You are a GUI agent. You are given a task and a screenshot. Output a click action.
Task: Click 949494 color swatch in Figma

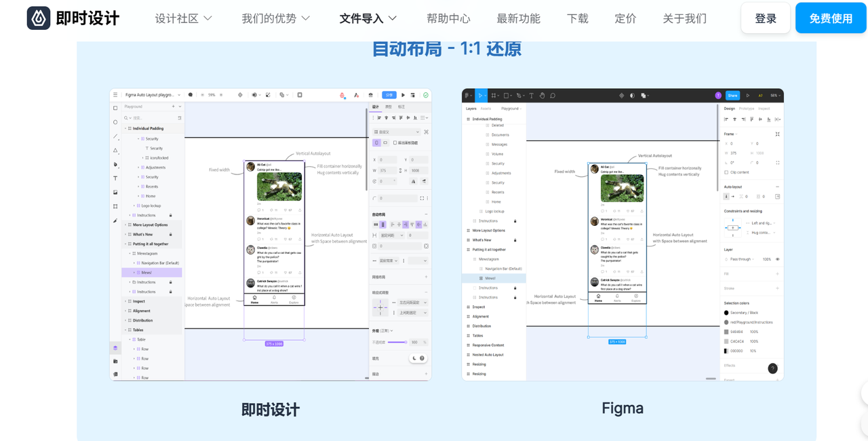[727, 332]
